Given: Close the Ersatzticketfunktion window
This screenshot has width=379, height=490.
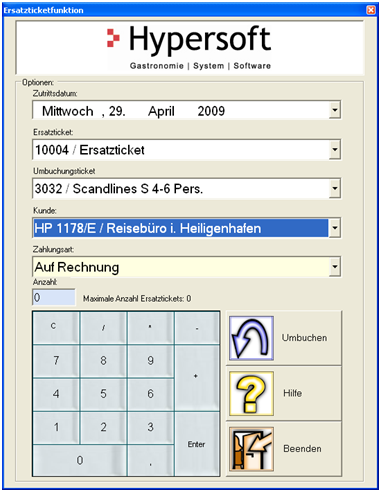Looking at the screenshot, I should pos(371,10).
